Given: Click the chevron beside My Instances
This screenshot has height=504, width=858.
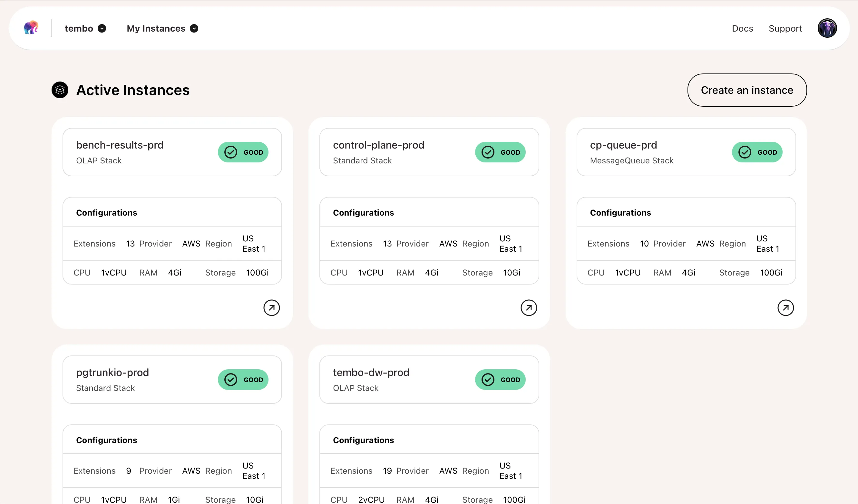Looking at the screenshot, I should pos(194,28).
